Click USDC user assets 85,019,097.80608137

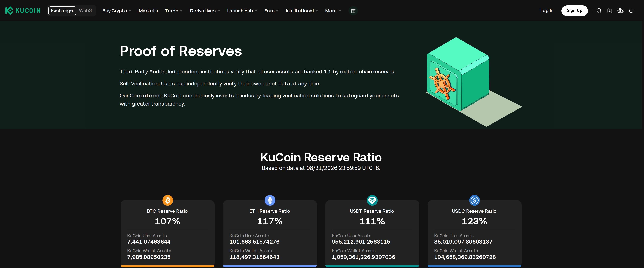(463, 242)
